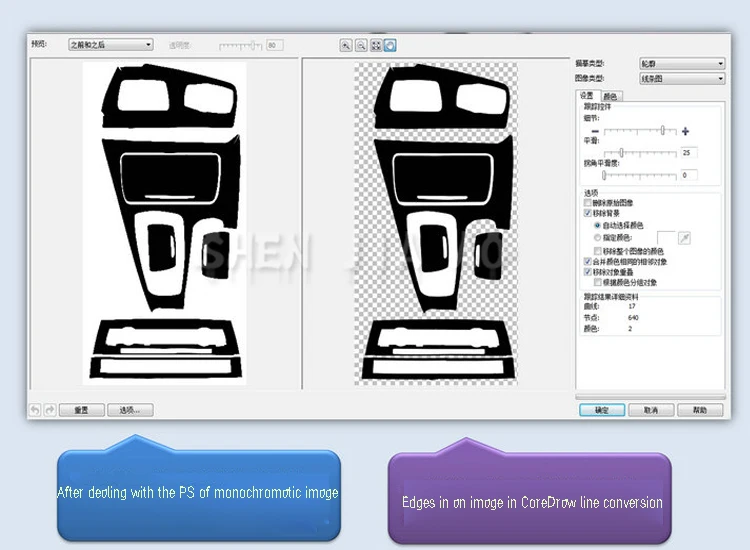
Task: Open the 选项... options button
Action: click(x=130, y=410)
